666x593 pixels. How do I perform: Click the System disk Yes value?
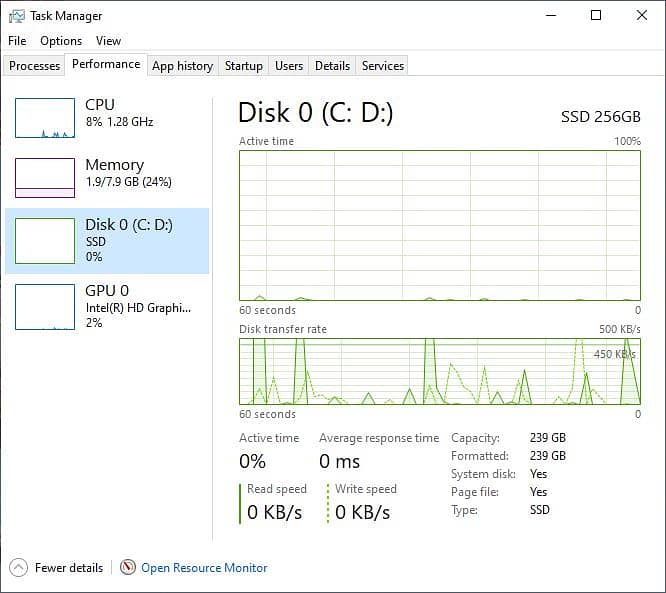click(x=539, y=474)
